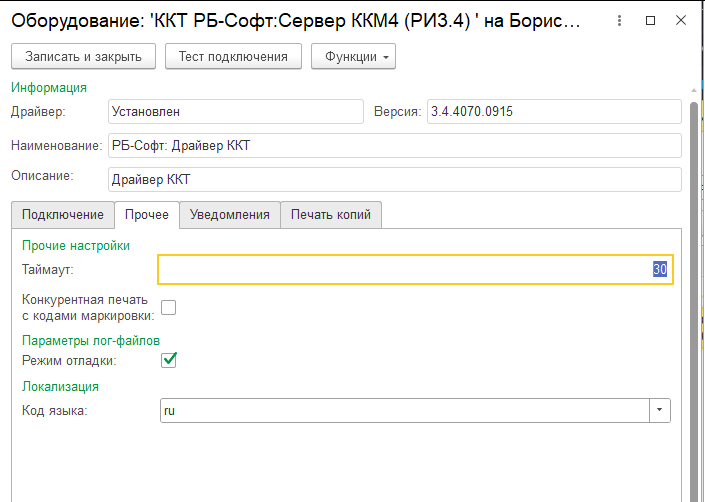Click the 'Код языка' field showing ru

405,410
